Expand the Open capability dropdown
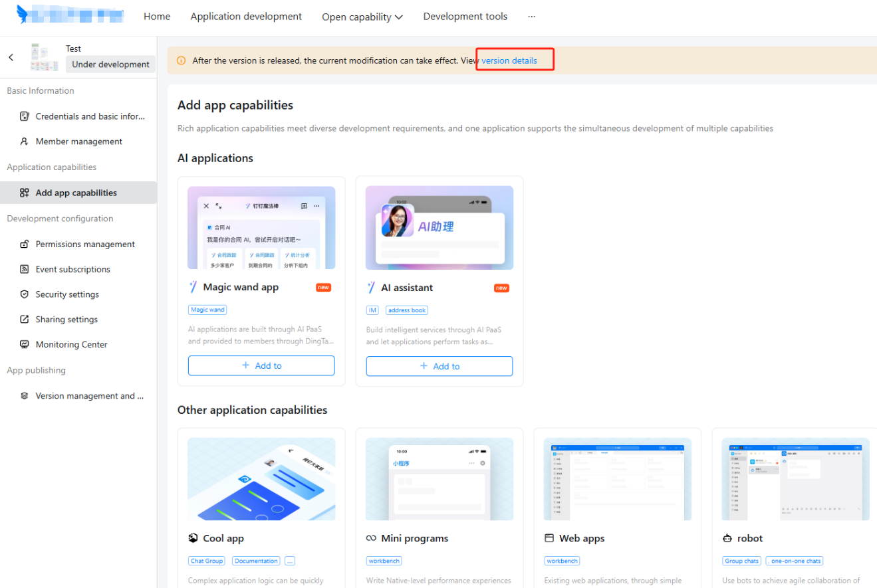877x588 pixels. (x=362, y=17)
